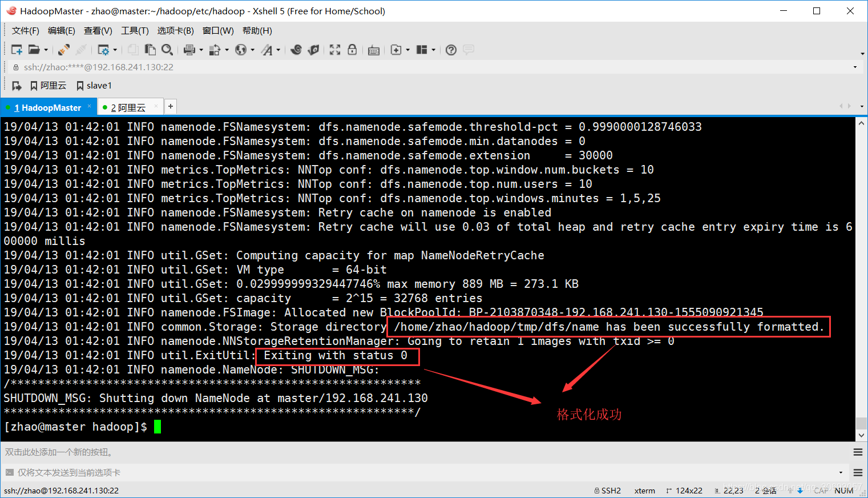Viewport: 868px width, 498px height.
Task: Click the Disconnect plug icon
Action: (64, 50)
